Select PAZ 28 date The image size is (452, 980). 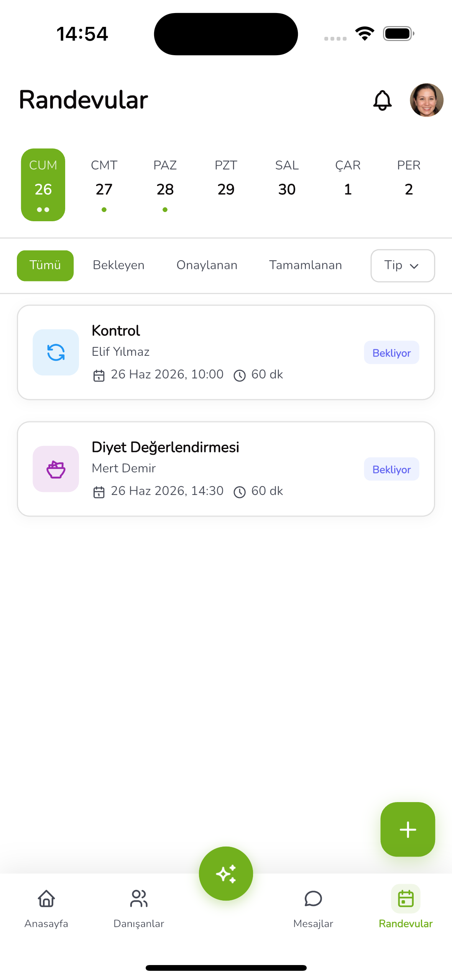tap(165, 185)
